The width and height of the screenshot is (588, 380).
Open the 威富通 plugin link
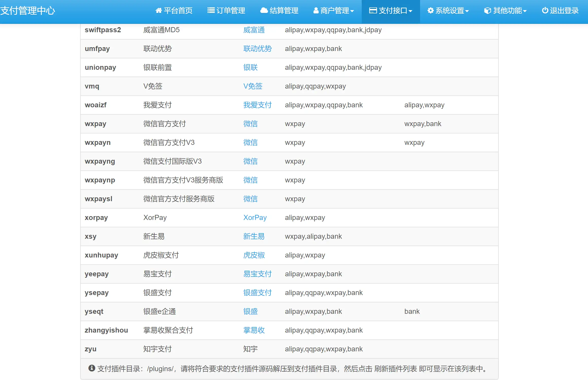254,30
